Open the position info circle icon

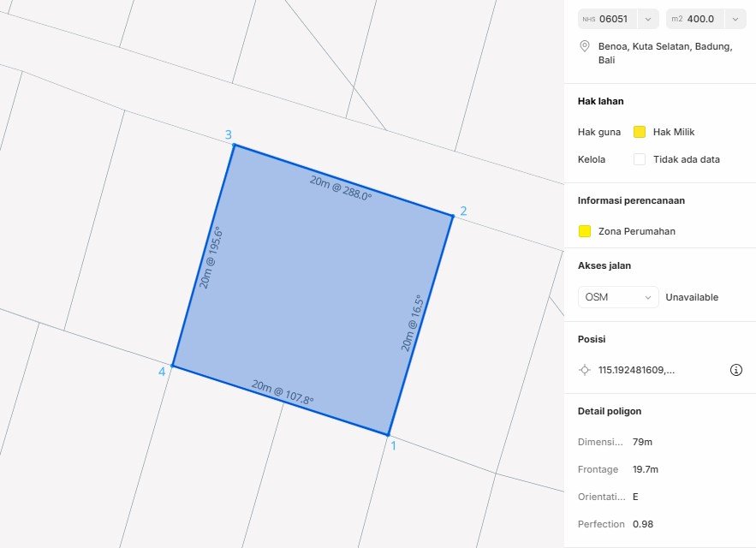735,370
